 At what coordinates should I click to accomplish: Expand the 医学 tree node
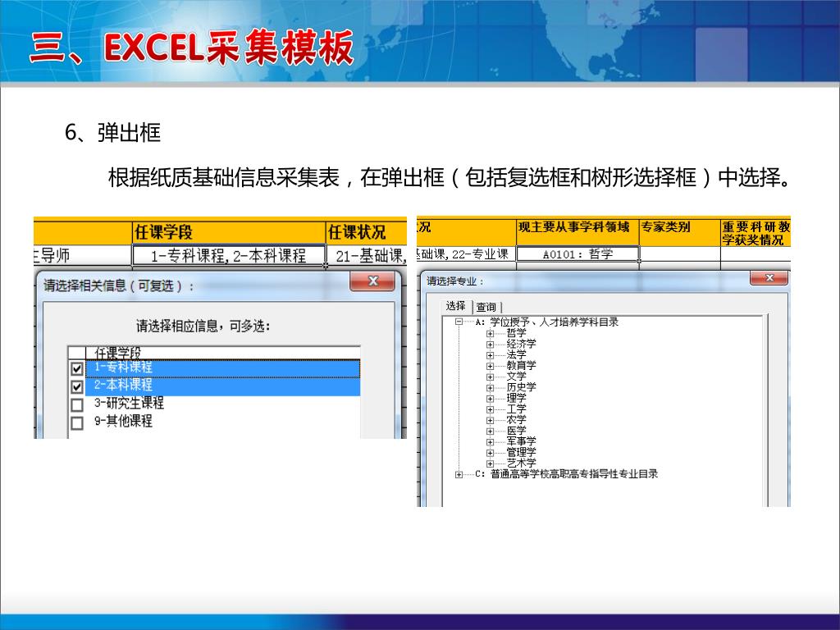click(x=490, y=431)
